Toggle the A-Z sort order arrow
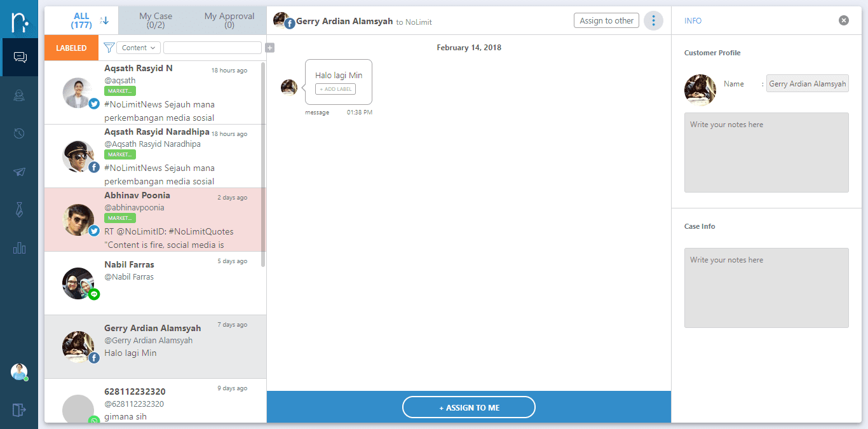This screenshot has height=429, width=868. (105, 20)
